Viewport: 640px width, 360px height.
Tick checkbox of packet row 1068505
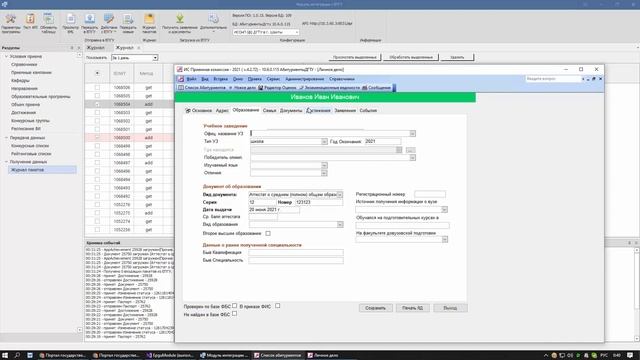click(97, 96)
